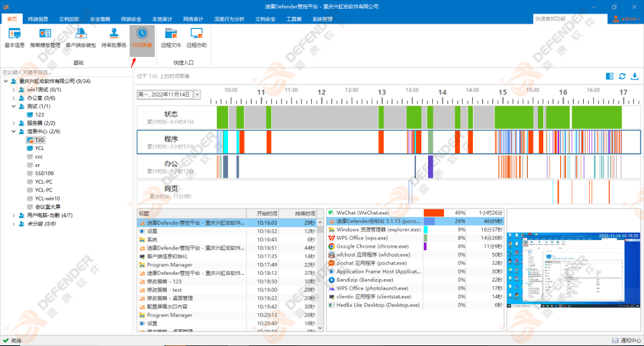Expand the 办公室 (0/6) tree node
Screen dimensions: 644x346
(14, 98)
